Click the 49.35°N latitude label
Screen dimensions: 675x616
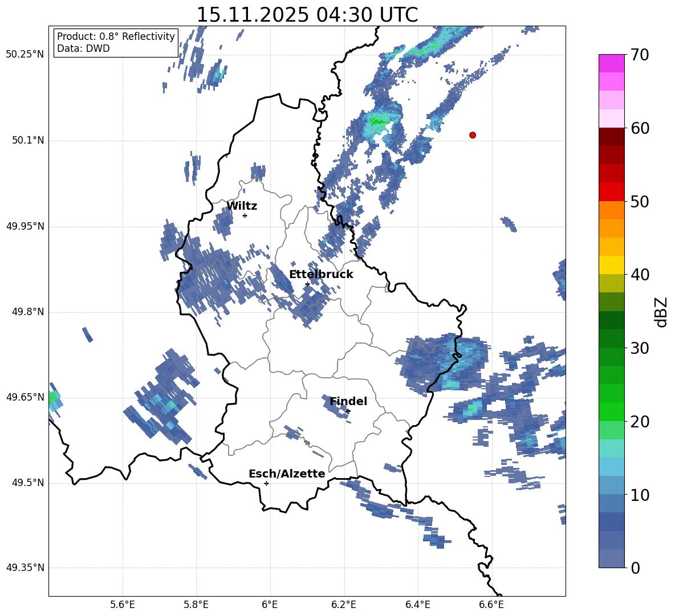pos(25,568)
